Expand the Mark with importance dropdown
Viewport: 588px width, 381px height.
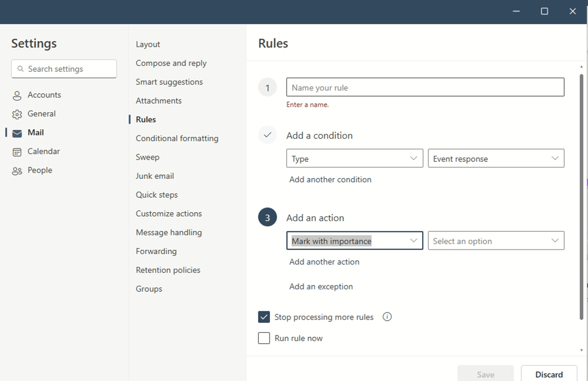(354, 241)
